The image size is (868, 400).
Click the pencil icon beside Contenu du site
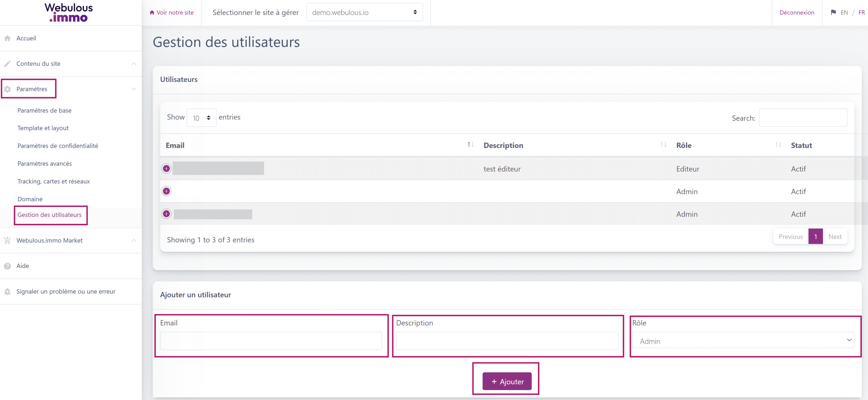pyautogui.click(x=8, y=64)
